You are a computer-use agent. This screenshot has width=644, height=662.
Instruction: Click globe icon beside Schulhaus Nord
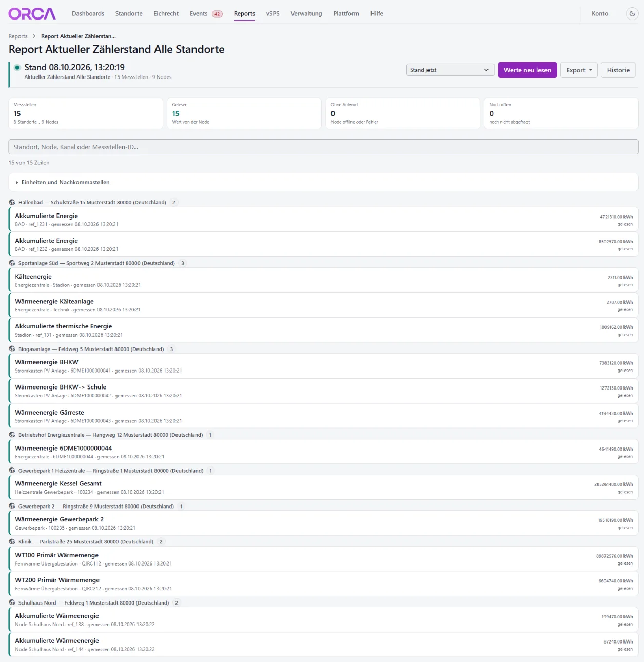[12, 603]
